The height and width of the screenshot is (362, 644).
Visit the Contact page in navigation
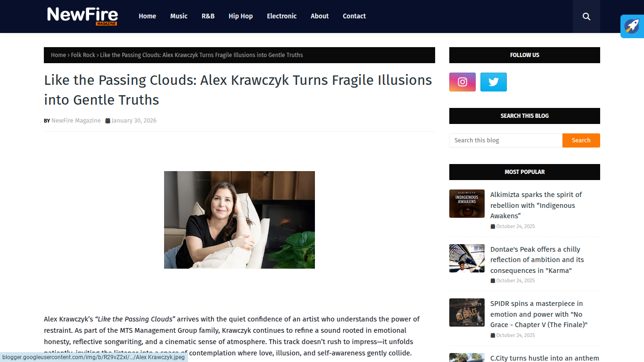click(x=354, y=16)
